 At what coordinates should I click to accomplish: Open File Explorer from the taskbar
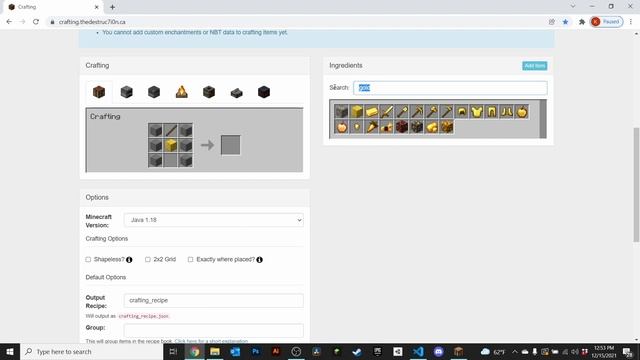[x=215, y=351]
